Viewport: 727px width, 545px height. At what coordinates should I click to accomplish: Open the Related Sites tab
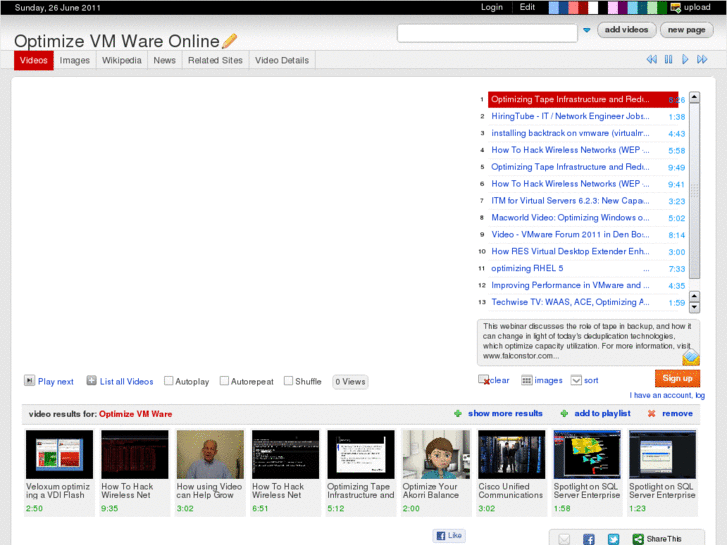point(215,60)
